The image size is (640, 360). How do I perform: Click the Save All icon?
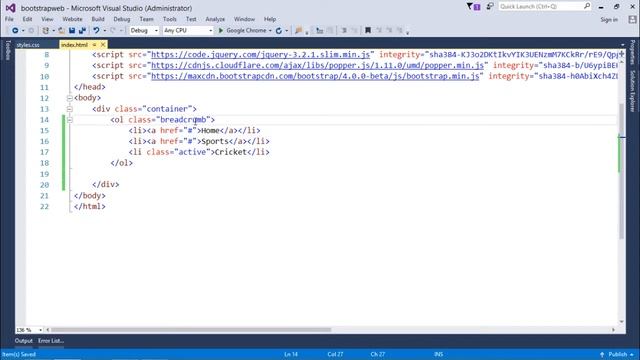(x=82, y=31)
